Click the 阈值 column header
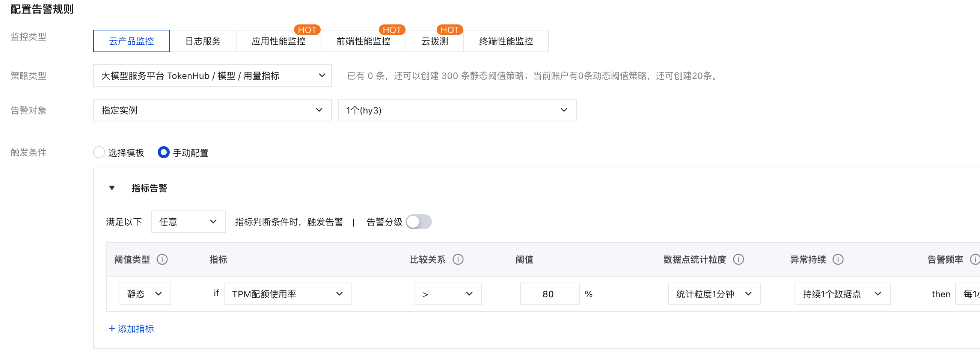Viewport: 980px width, 351px height. [x=524, y=260]
